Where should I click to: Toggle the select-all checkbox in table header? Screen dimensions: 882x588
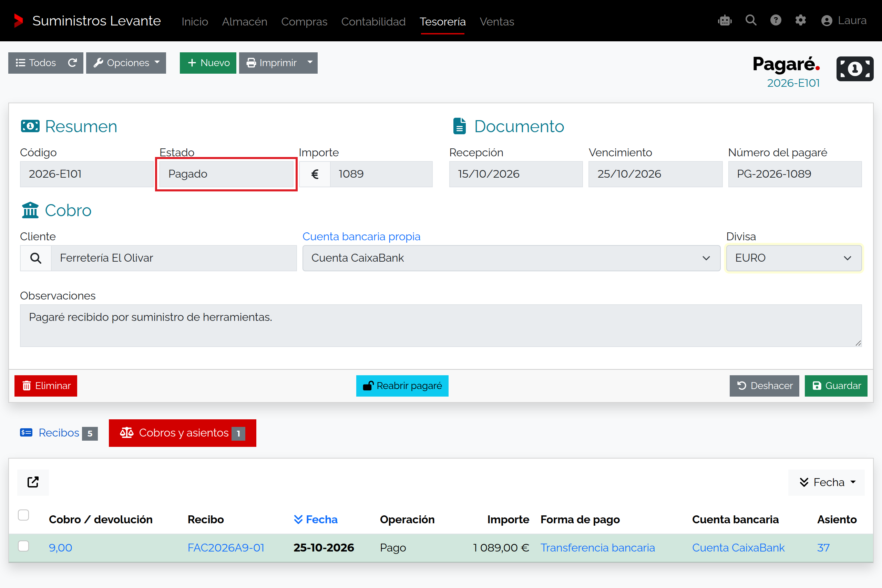pyautogui.click(x=24, y=515)
